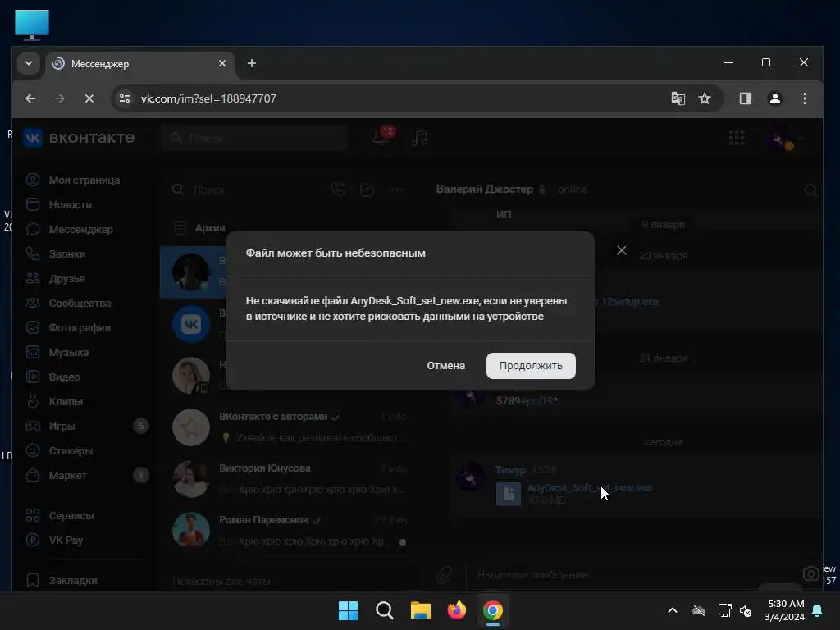Viewport: 840px width, 630px height.
Task: Click Валерий Джостер chat header name
Action: [x=484, y=189]
